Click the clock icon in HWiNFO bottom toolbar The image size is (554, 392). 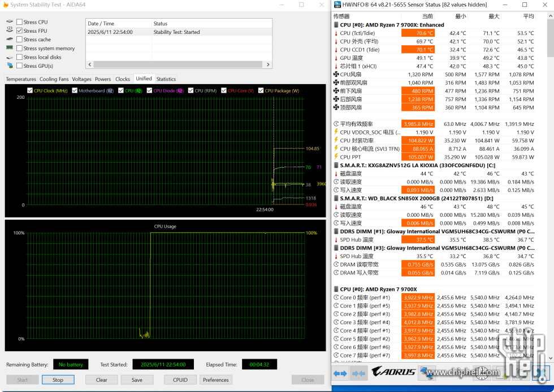point(482,373)
